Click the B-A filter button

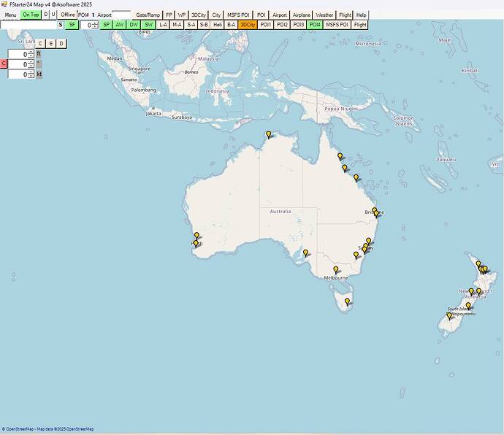231,25
